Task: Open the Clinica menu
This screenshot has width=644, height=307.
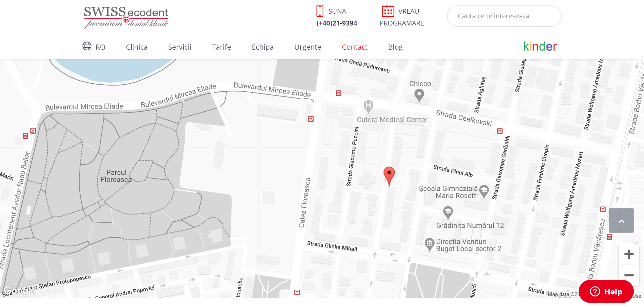Action: (137, 47)
